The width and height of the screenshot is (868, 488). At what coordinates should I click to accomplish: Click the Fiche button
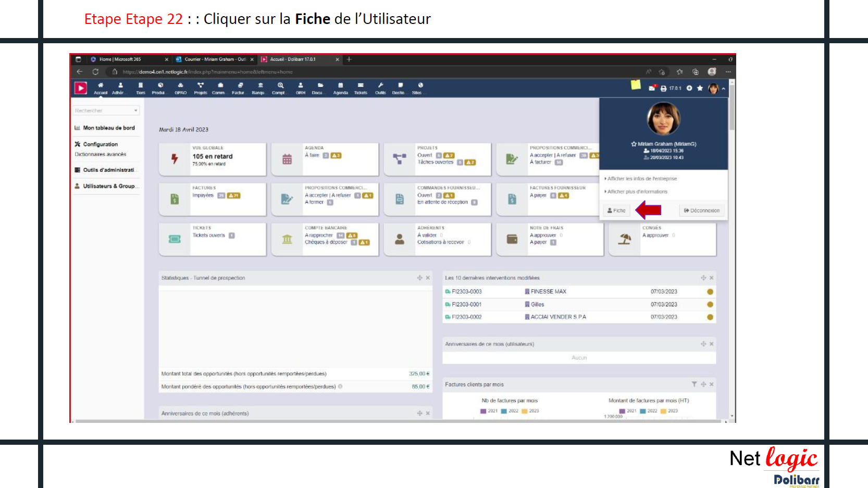pos(616,210)
